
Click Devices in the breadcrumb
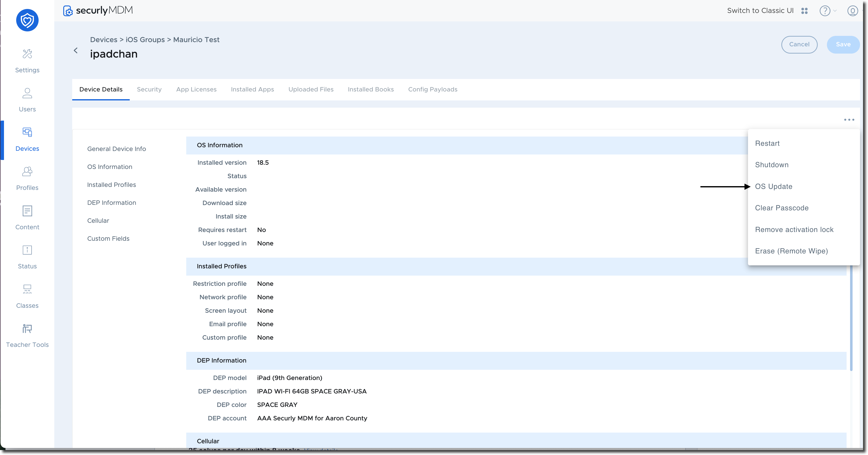(x=103, y=40)
